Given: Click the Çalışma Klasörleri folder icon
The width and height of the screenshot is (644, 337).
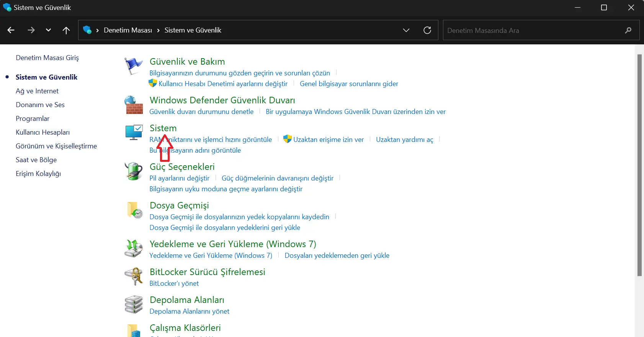Looking at the screenshot, I should point(134,330).
